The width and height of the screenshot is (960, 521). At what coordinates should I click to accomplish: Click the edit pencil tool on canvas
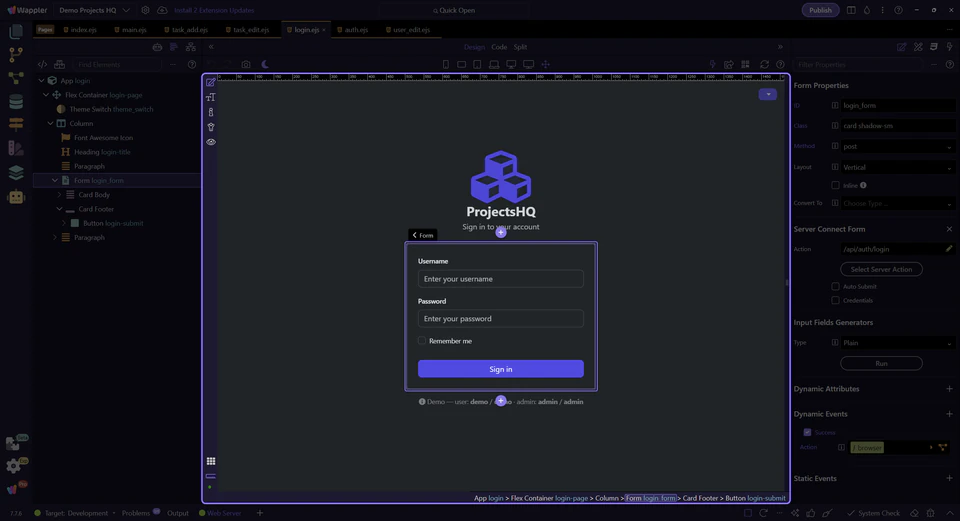point(211,82)
